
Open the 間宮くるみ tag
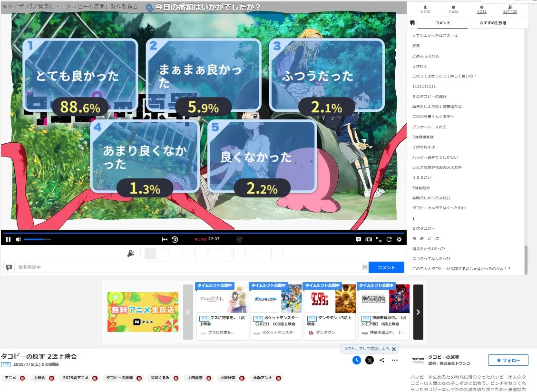click(x=160, y=378)
